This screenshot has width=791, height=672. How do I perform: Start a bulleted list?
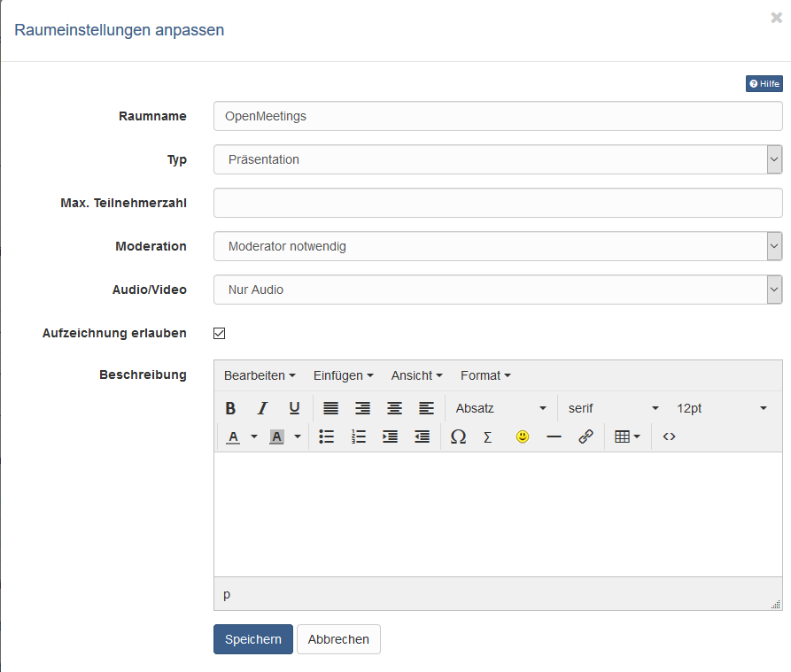(326, 436)
